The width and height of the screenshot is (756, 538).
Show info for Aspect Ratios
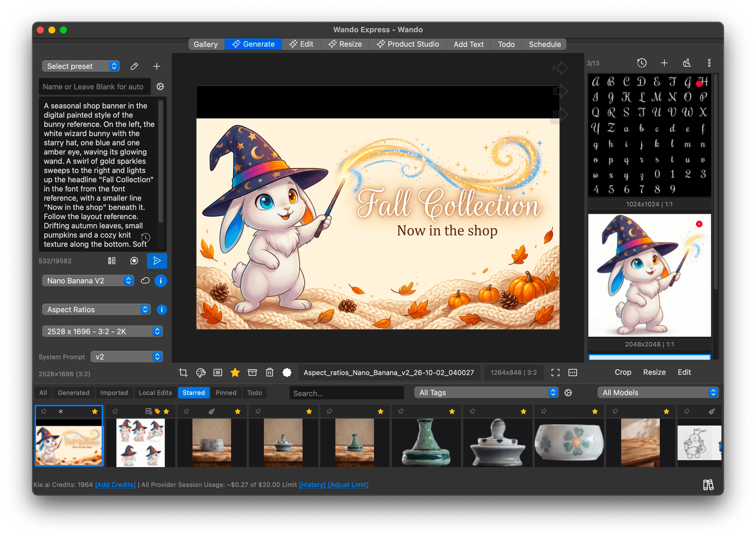162,310
